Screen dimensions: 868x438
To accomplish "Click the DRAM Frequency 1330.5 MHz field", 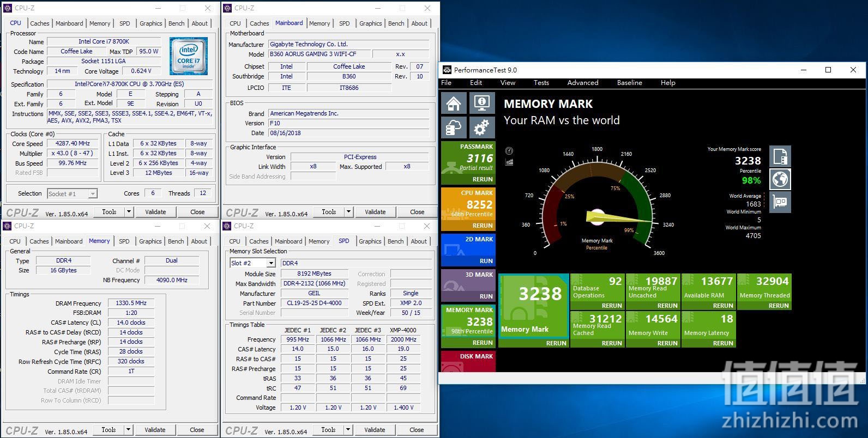I will click(131, 303).
